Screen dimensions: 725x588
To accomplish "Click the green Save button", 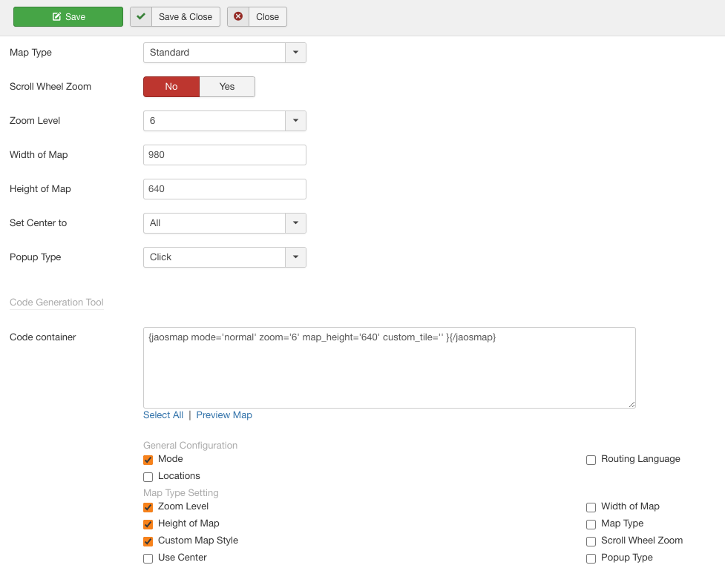I will (68, 17).
